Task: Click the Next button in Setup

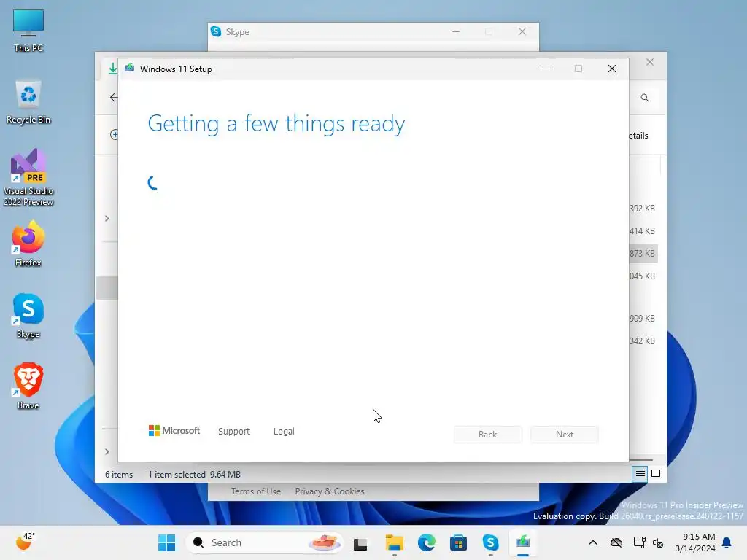Action: click(565, 435)
